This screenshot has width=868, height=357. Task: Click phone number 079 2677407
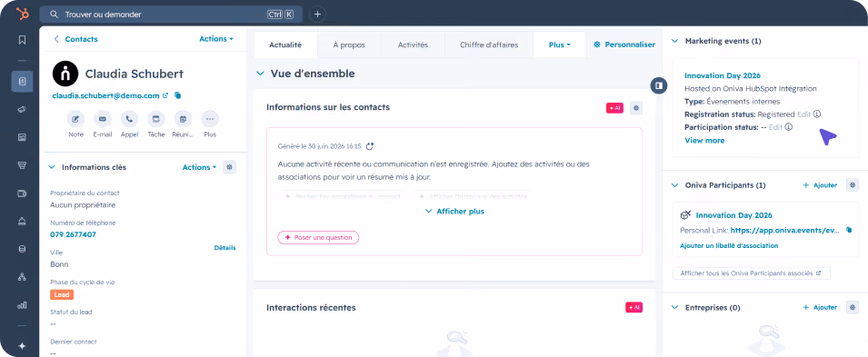coord(73,234)
